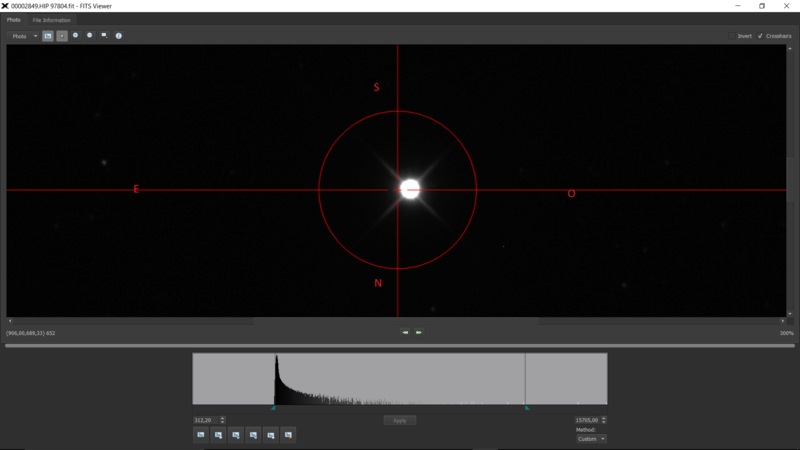Click the left black point marker under the histogram
This screenshot has height=450, width=800.
click(x=273, y=408)
